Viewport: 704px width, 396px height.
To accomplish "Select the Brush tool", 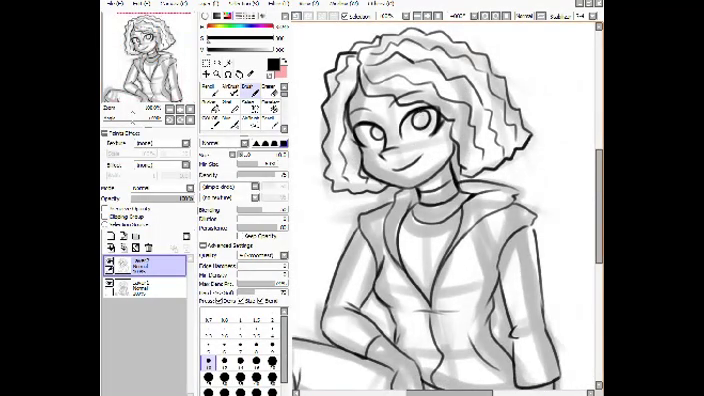I will pos(251,90).
